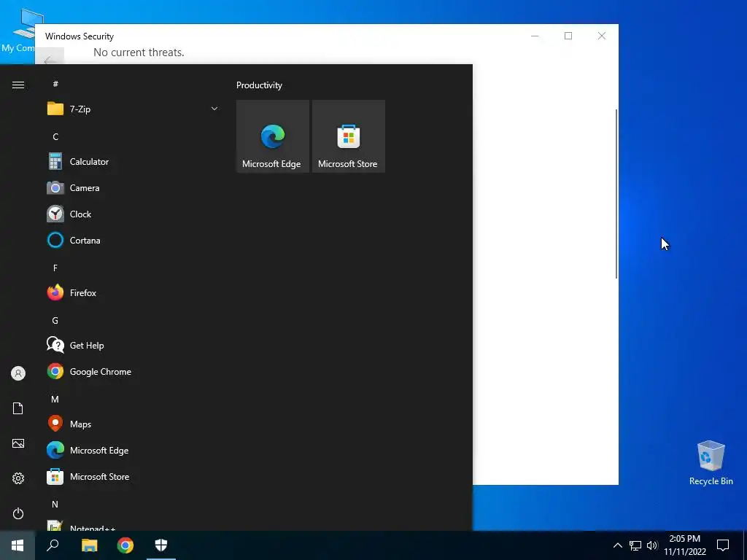Switch to Windows Security on taskbar

(161, 545)
